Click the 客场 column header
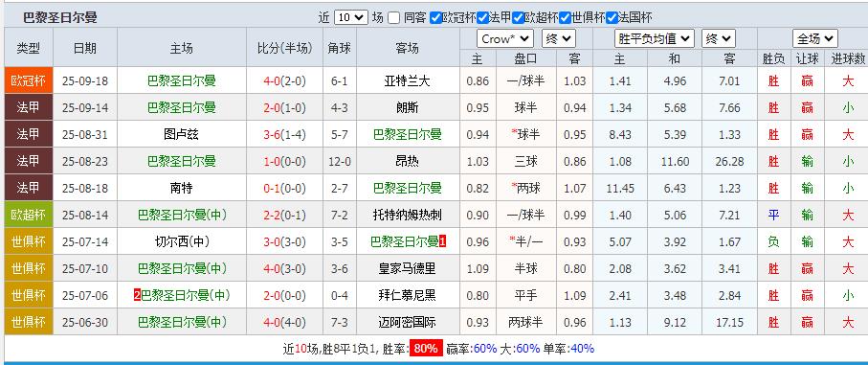Viewport: 868px width, 365px height. [x=407, y=48]
